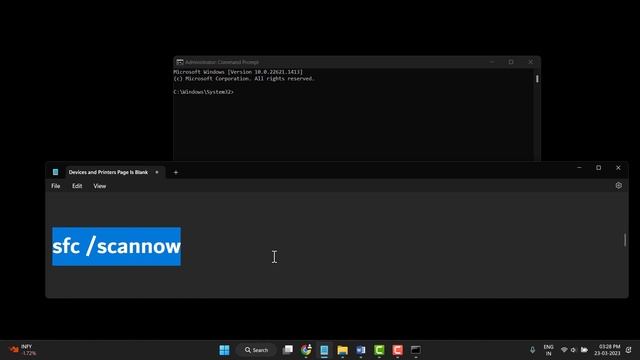Close the Notepad window
This screenshot has height=360, width=640.
pos(618,168)
